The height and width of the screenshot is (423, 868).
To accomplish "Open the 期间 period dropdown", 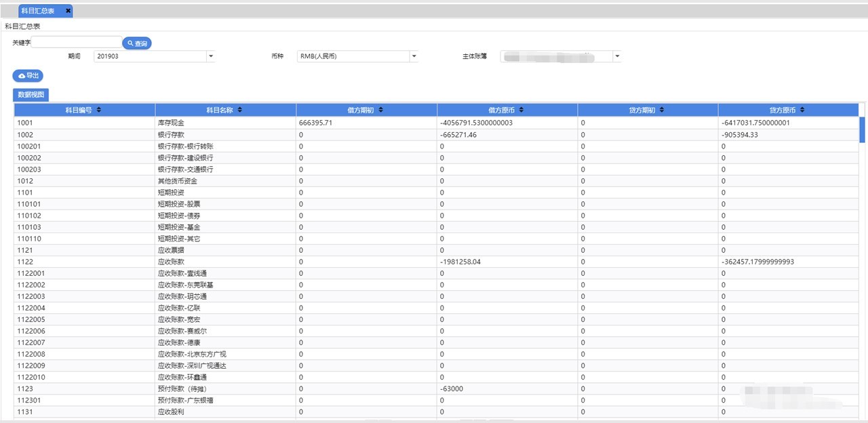I will [210, 56].
